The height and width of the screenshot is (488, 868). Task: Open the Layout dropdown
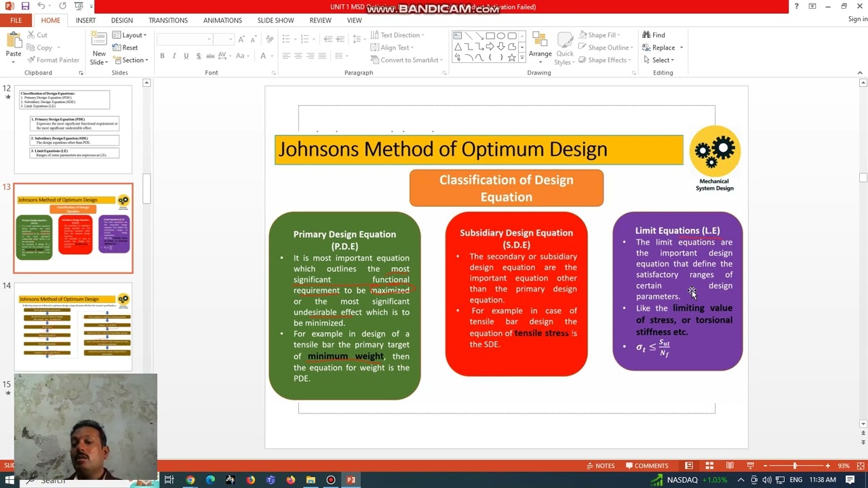[x=130, y=35]
